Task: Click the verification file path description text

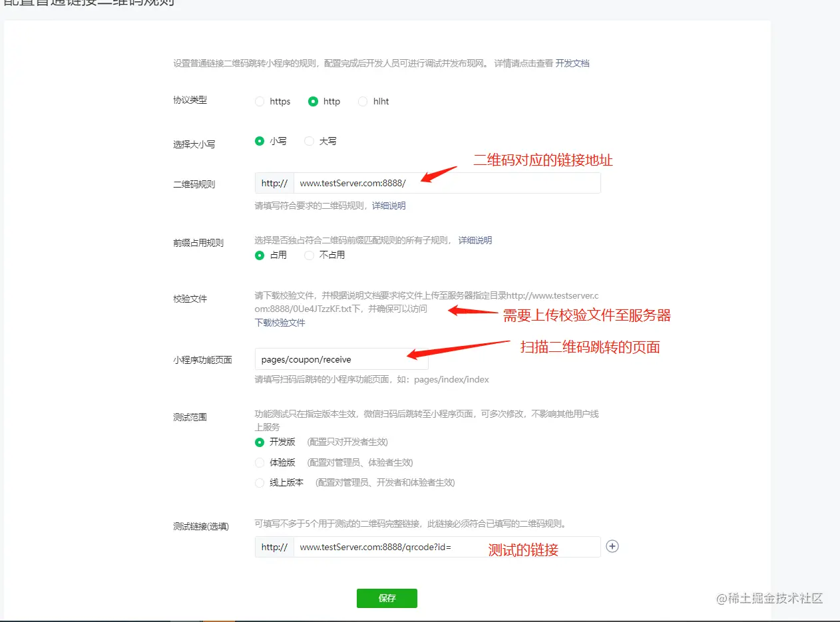Action: coord(427,301)
